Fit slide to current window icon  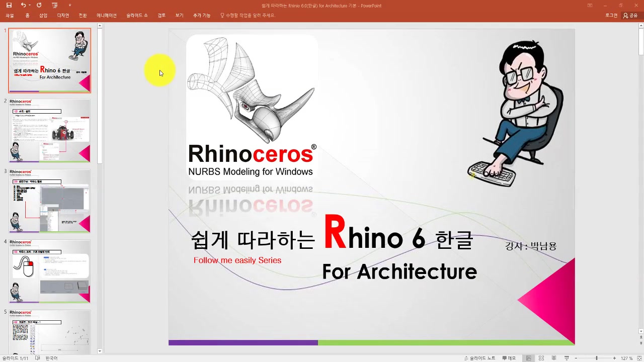pos(639,358)
